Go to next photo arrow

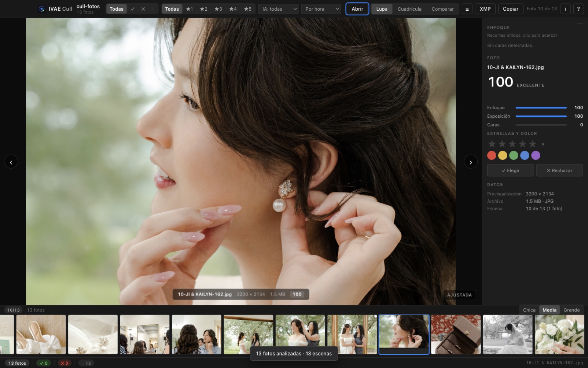[x=471, y=162]
